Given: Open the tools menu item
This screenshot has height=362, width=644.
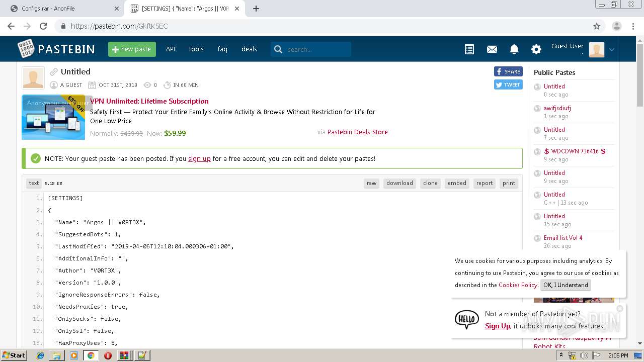Looking at the screenshot, I should [x=196, y=49].
